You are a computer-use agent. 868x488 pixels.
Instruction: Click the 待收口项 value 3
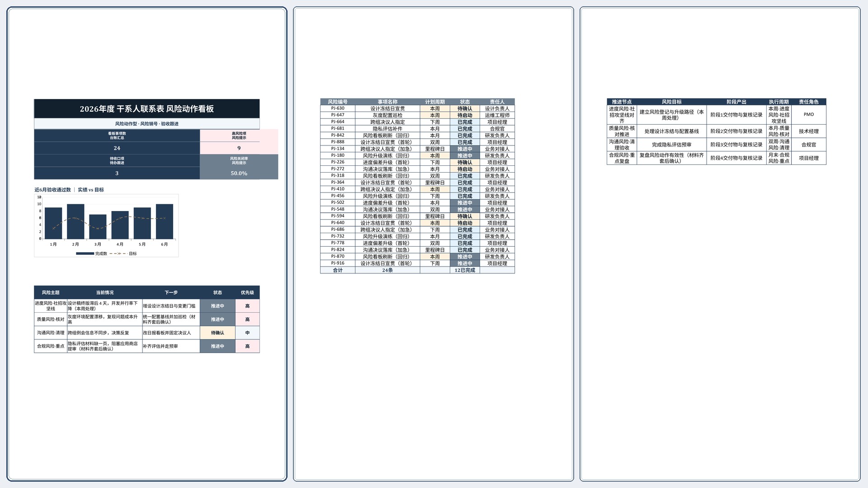coord(117,174)
